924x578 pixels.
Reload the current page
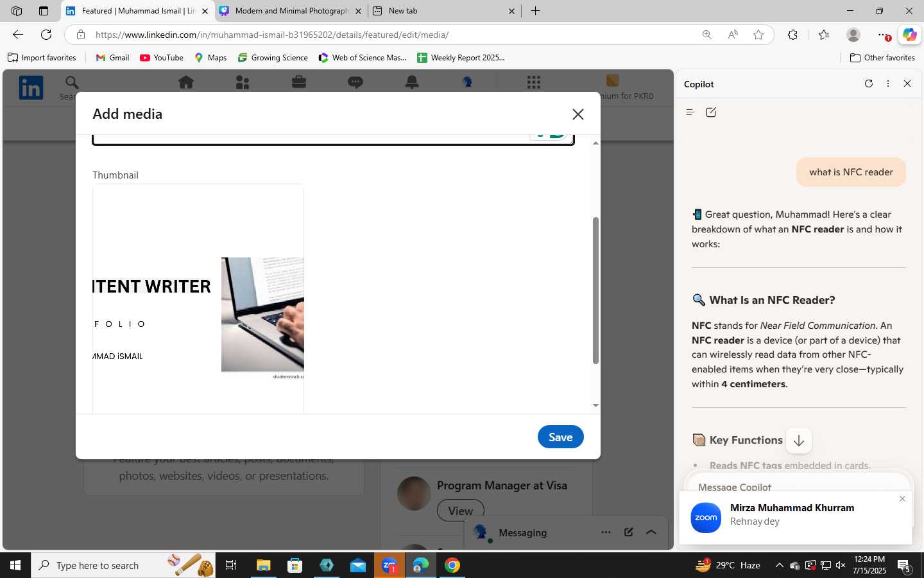point(46,35)
